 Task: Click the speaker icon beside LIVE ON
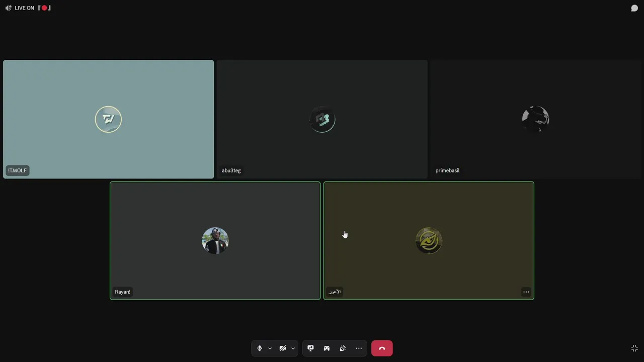coord(8,8)
